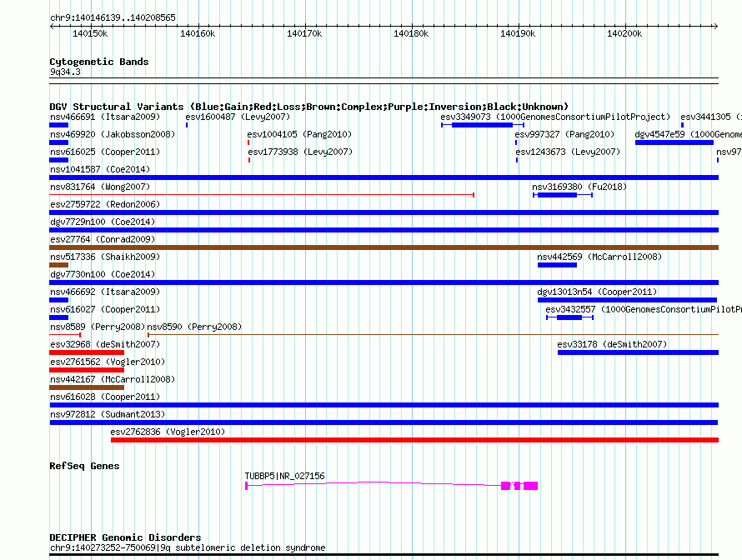Select the esv27764 brown complex variant bar
This screenshot has height=560, width=742.
(x=384, y=247)
